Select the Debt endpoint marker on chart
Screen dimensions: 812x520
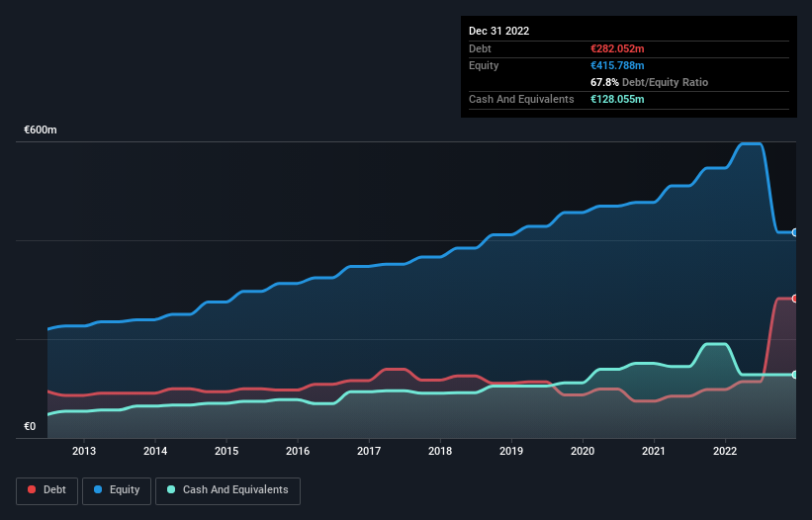[x=795, y=299]
